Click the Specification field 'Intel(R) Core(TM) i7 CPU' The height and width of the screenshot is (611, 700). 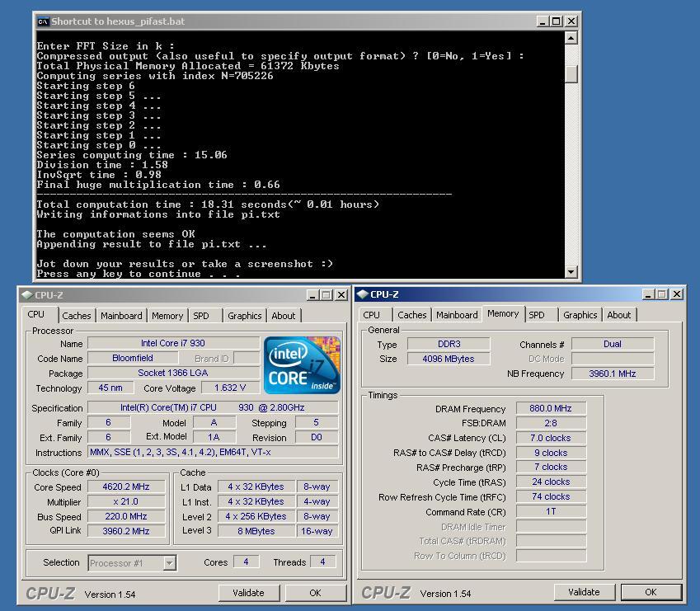click(213, 407)
